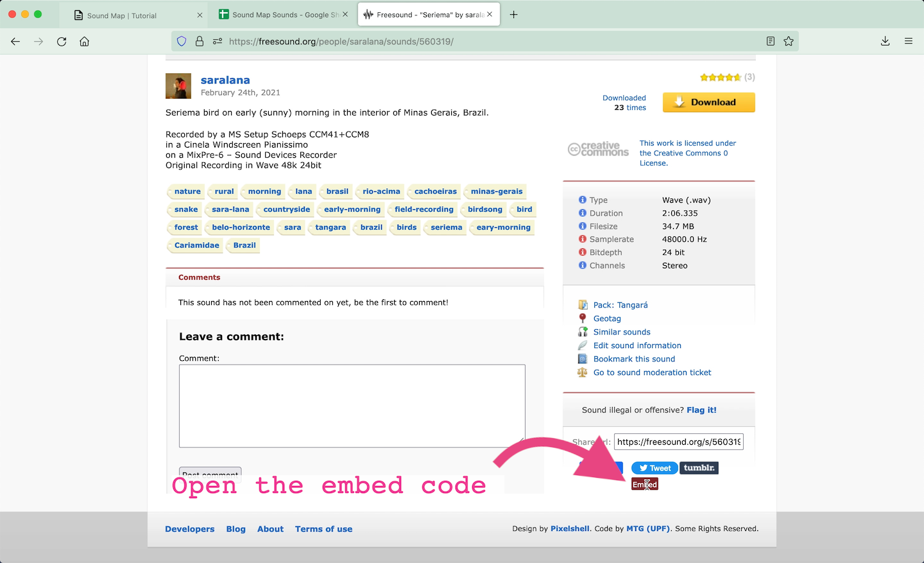Select the share URL text field
The height and width of the screenshot is (563, 924).
(x=678, y=442)
